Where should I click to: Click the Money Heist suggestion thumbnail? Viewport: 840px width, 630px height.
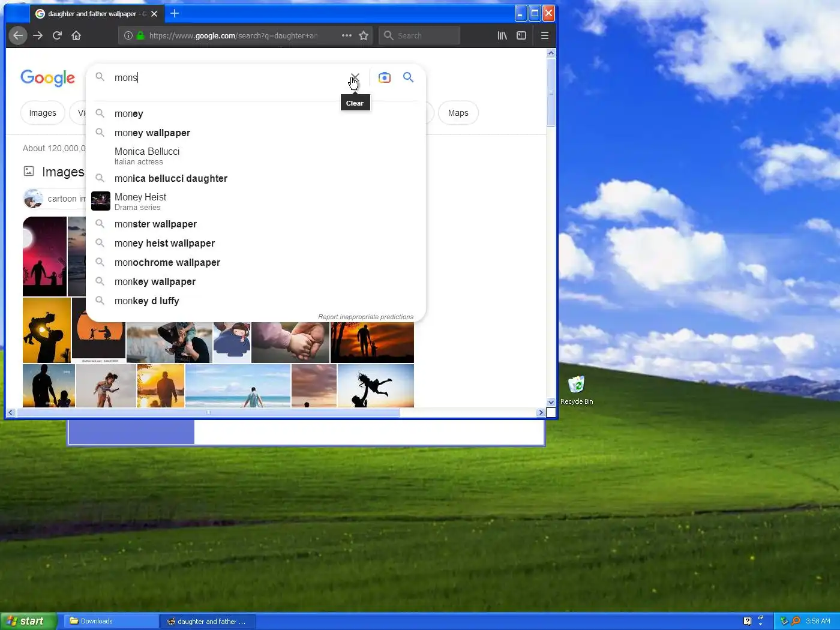click(101, 201)
